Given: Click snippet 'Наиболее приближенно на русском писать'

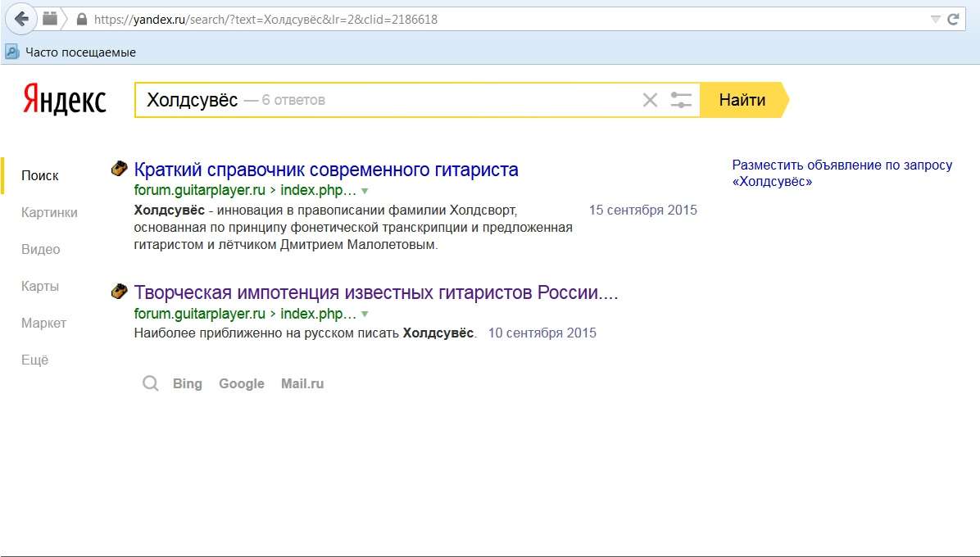Looking at the screenshot, I should pos(266,333).
